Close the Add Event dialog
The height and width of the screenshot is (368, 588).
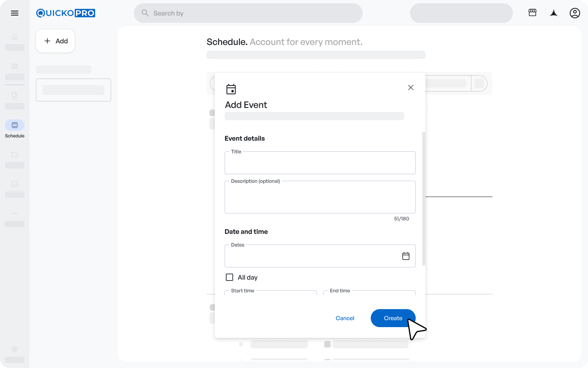tap(410, 88)
